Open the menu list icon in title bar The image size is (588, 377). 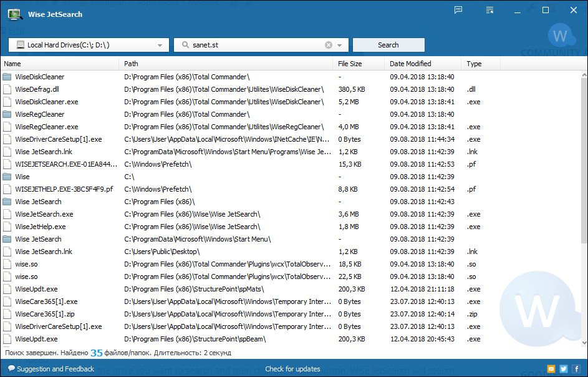click(x=489, y=10)
